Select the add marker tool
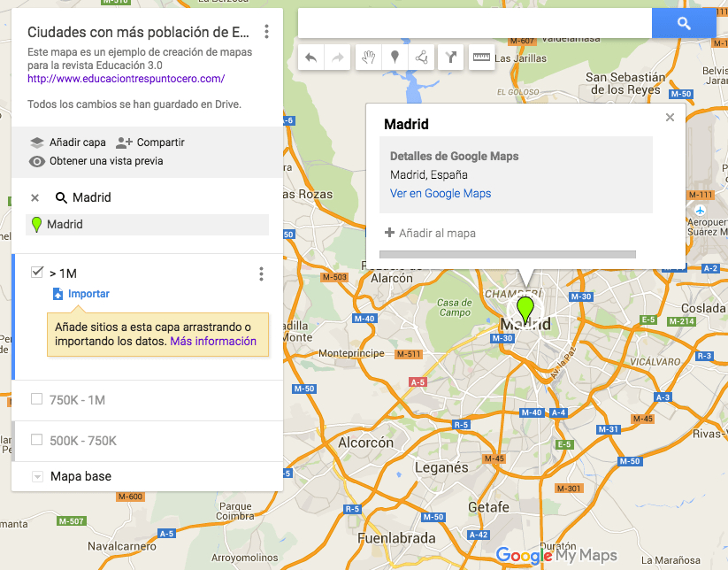728x570 pixels. (x=395, y=58)
